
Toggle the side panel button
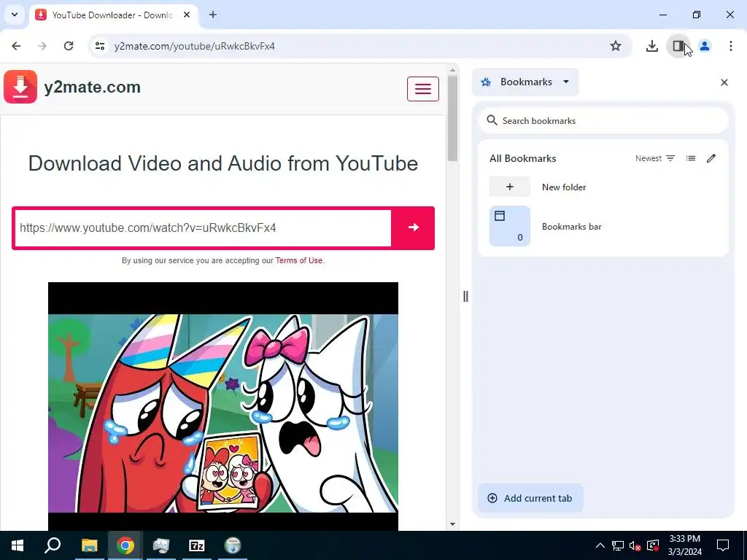click(678, 46)
